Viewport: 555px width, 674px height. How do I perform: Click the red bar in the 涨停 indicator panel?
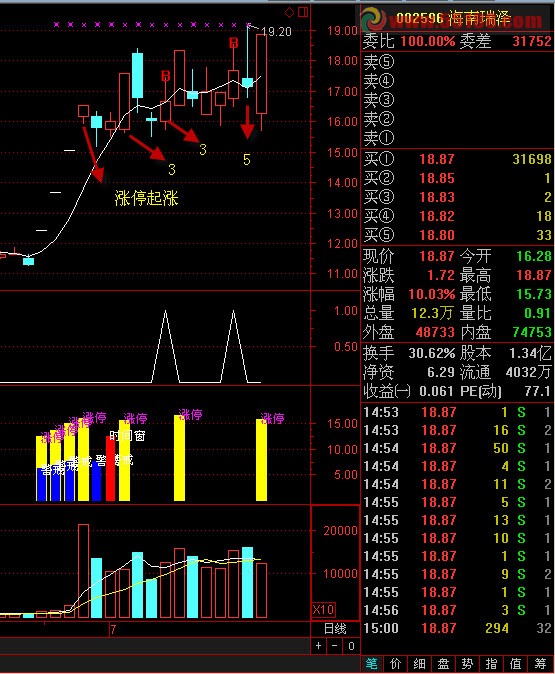[x=110, y=469]
